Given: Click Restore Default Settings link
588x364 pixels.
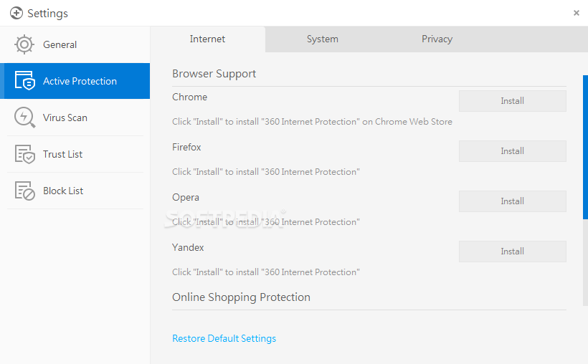Looking at the screenshot, I should click(224, 338).
